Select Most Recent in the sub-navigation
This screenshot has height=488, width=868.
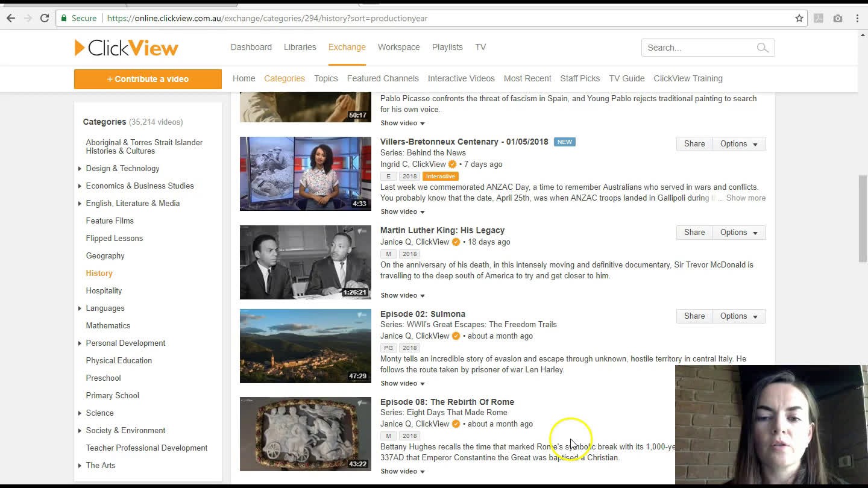[527, 78]
